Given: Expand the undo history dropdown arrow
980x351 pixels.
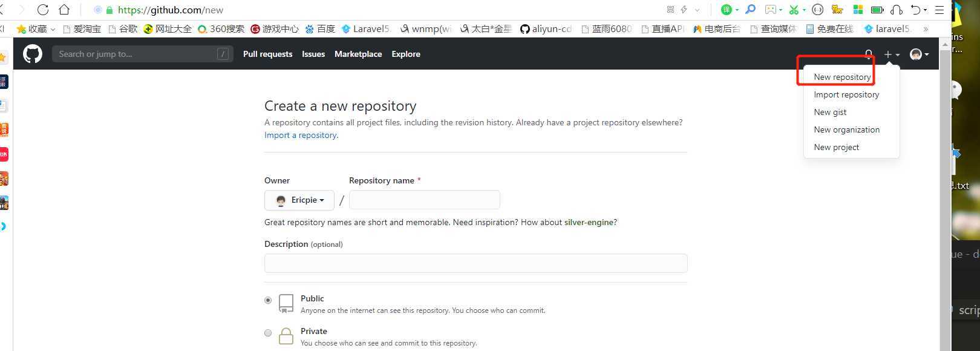Looking at the screenshot, I should coord(926,10).
